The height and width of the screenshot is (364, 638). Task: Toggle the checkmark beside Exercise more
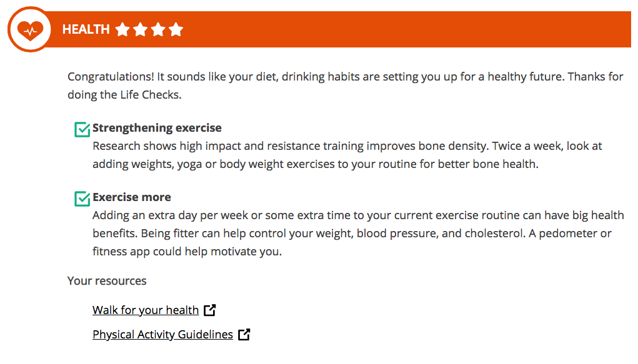click(81, 199)
